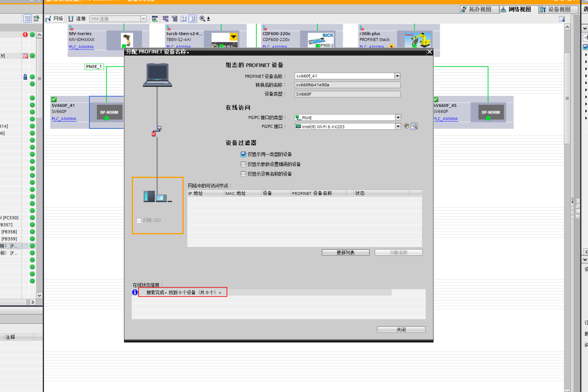The height and width of the screenshot is (392, 588).
Task: Expand the PG/PC interface type dropdown
Action: (398, 118)
